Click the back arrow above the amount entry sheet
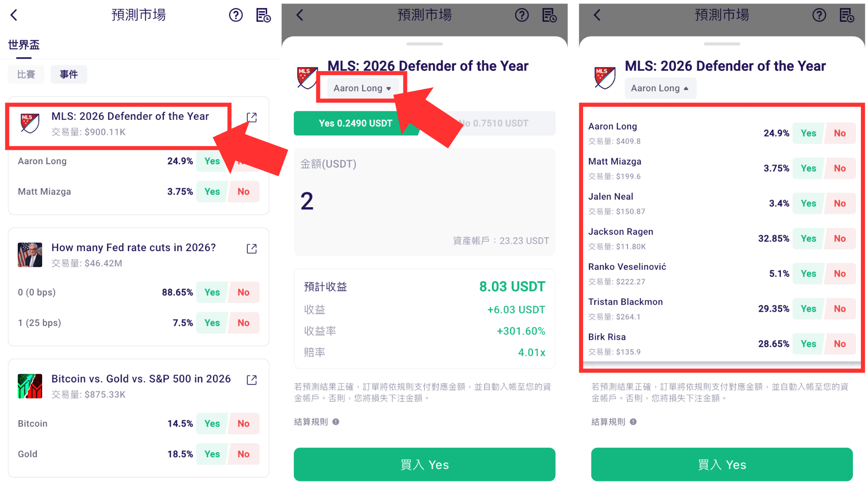The image size is (868, 489). [x=300, y=15]
